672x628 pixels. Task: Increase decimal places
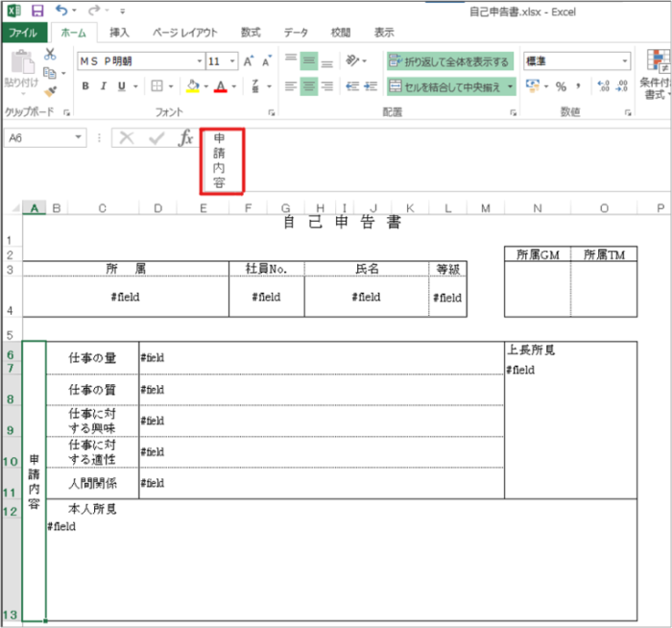click(x=604, y=86)
